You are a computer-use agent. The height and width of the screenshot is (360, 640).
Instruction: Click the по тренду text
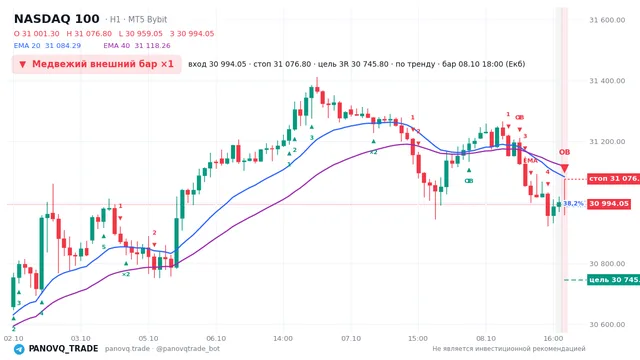click(415, 64)
